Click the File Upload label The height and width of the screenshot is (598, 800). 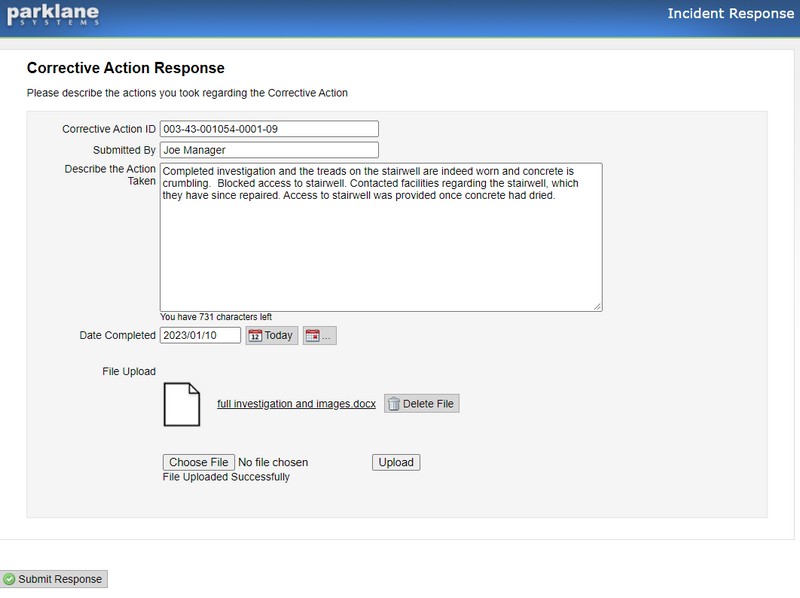coord(129,372)
